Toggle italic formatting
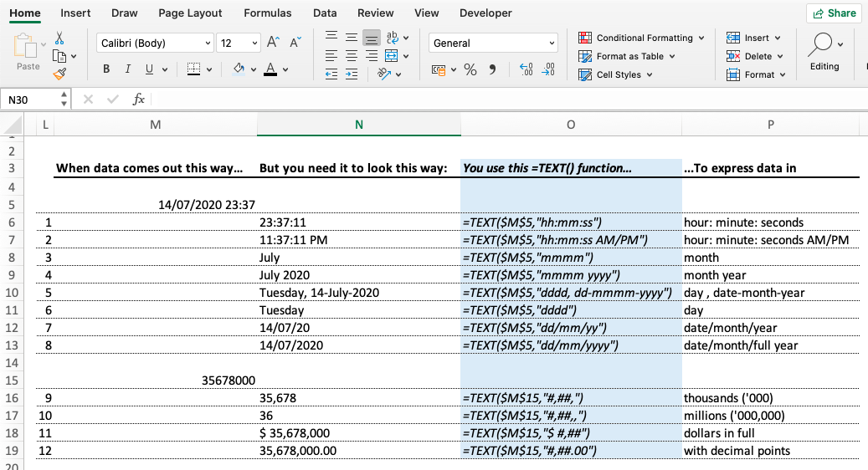This screenshot has width=868, height=470. pos(128,69)
